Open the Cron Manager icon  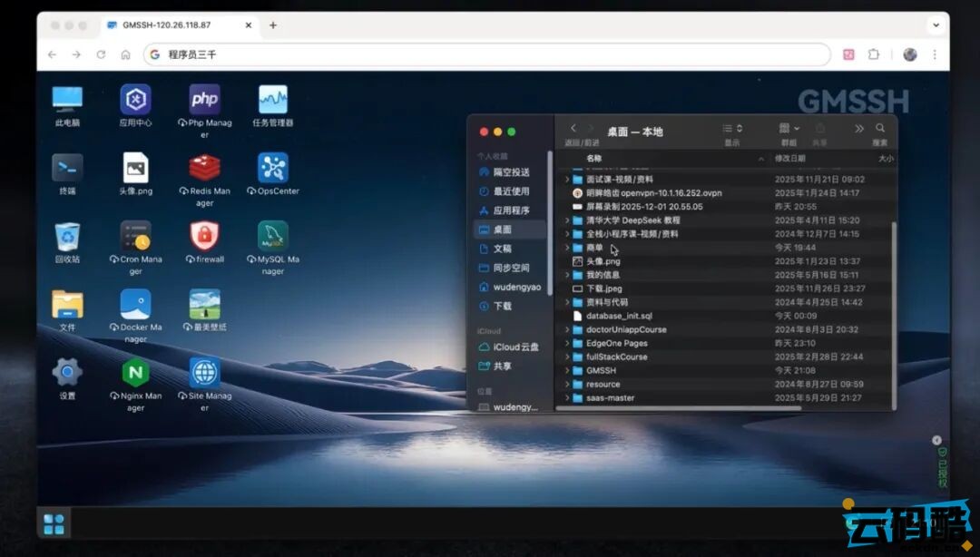point(135,237)
